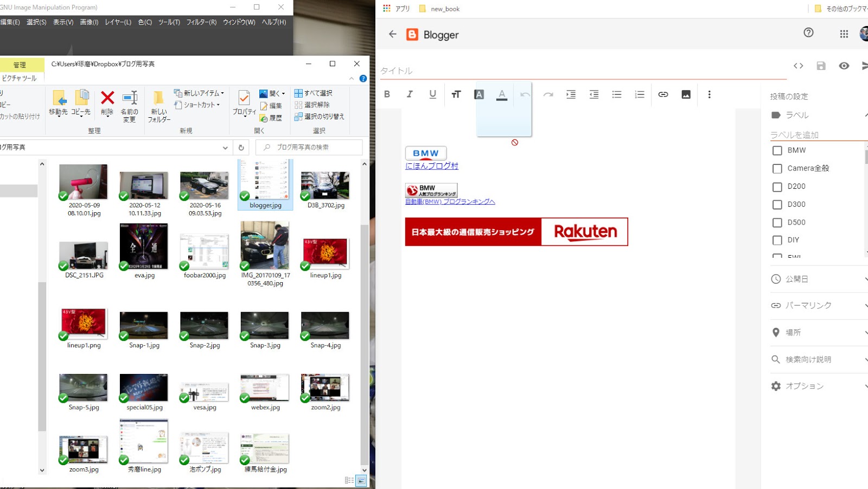The height and width of the screenshot is (489, 868).
Task: Open new_book bookmark folder
Action: tap(439, 9)
